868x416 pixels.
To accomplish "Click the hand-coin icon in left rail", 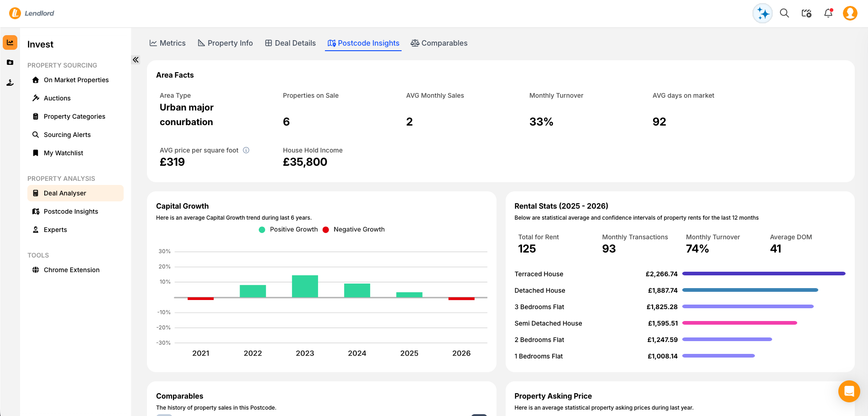I will [x=10, y=83].
